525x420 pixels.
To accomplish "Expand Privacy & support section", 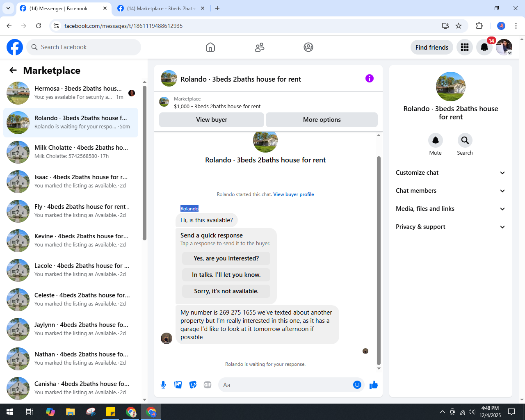I will pyautogui.click(x=451, y=227).
